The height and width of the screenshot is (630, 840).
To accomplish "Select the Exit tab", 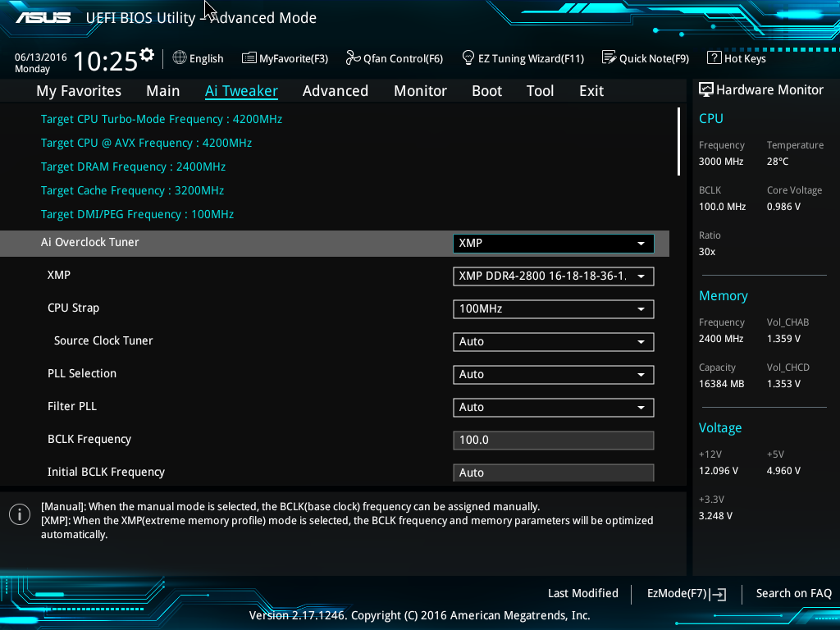I will tap(591, 91).
